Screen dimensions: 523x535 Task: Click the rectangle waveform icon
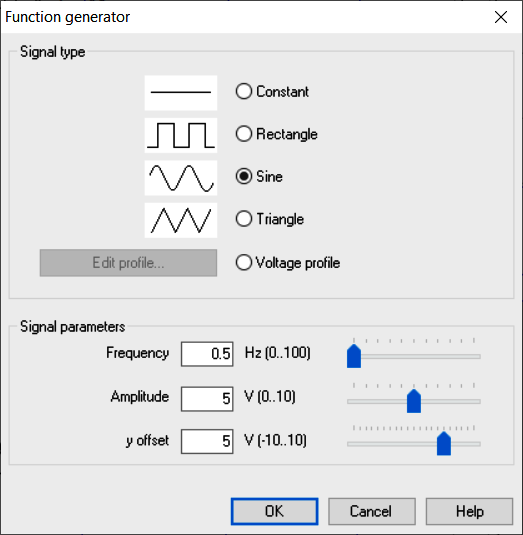pyautogui.click(x=181, y=135)
